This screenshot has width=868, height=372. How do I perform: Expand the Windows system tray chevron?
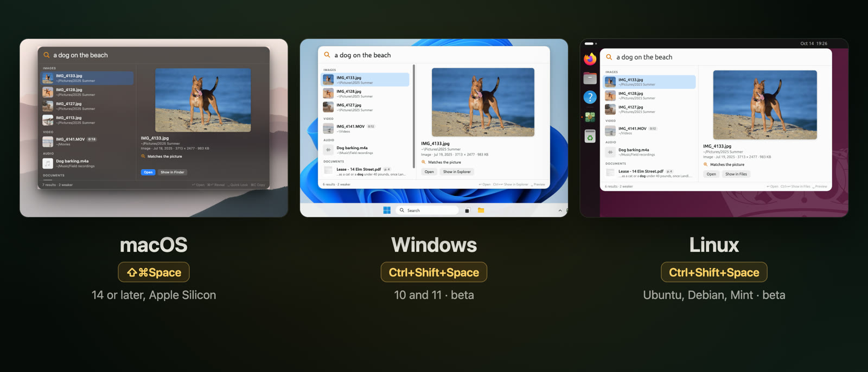[x=560, y=210]
